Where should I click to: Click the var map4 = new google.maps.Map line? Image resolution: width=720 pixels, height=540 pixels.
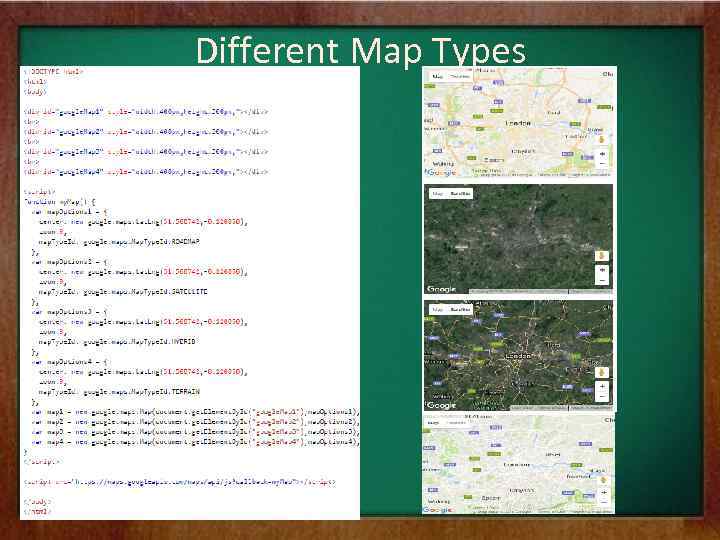point(195,442)
